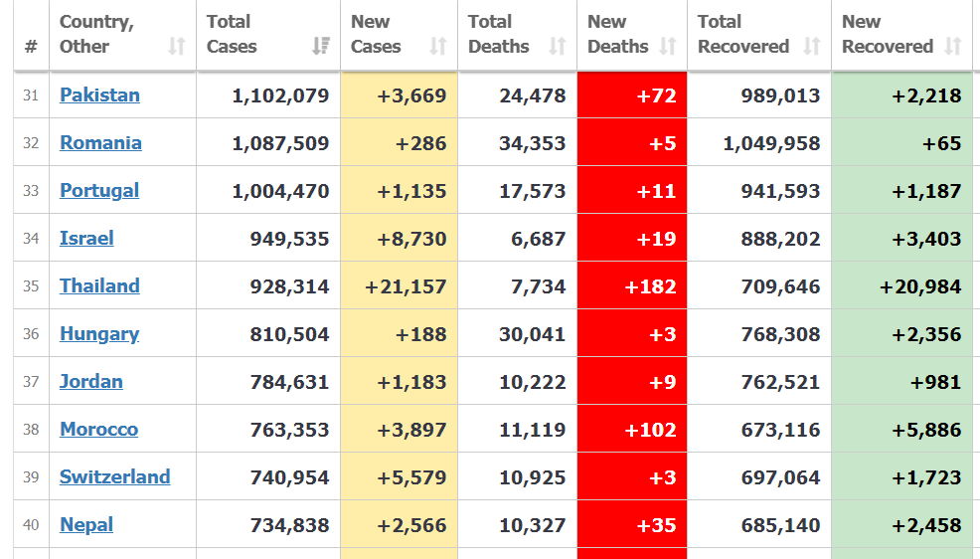Click the Total Cases header label
Viewport: 980px width, 559px height.
coord(232,34)
